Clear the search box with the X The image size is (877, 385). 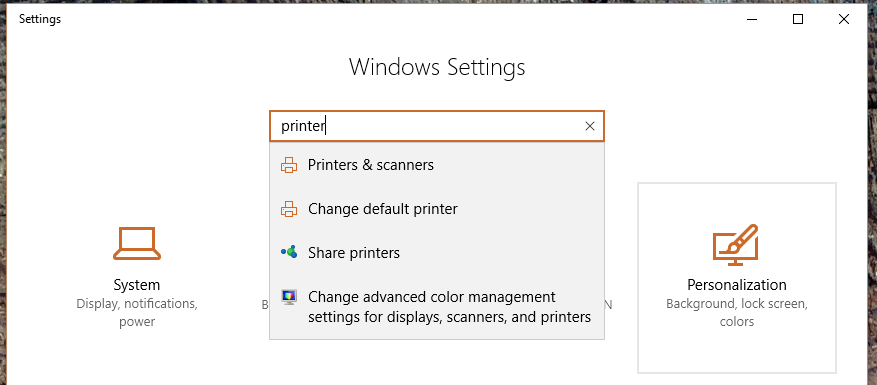click(590, 126)
